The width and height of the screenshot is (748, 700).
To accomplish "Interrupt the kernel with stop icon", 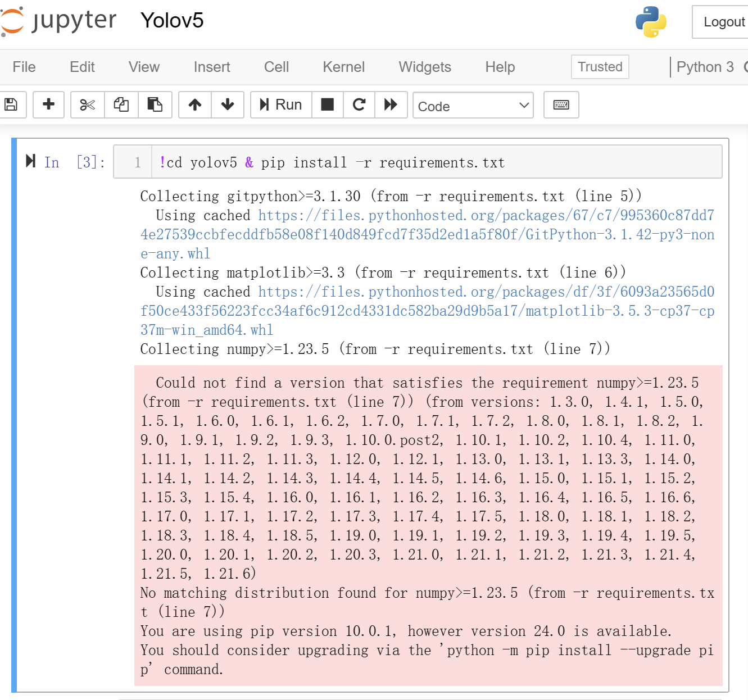I will (x=327, y=104).
